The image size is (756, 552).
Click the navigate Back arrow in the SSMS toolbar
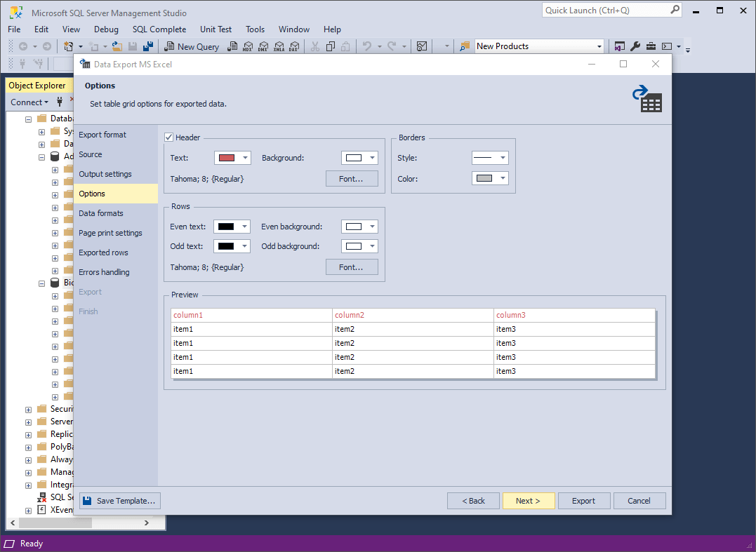[22, 46]
